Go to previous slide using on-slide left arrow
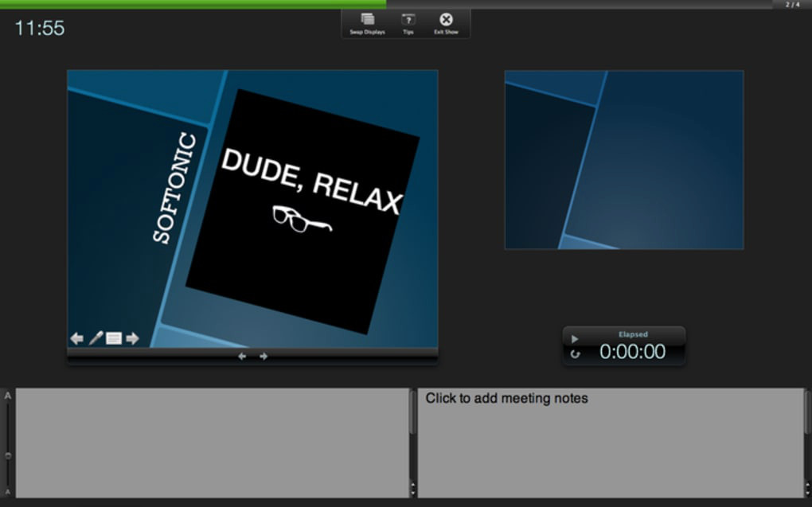 tap(76, 338)
